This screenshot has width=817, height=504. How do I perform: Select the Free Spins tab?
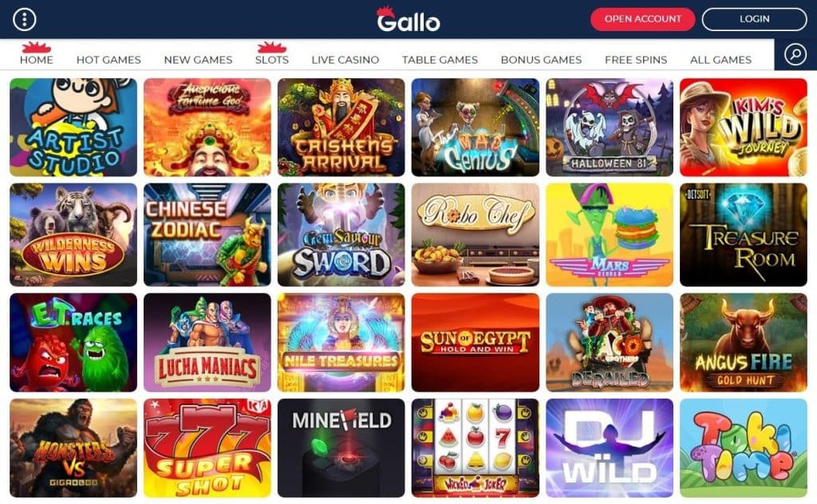(x=636, y=59)
